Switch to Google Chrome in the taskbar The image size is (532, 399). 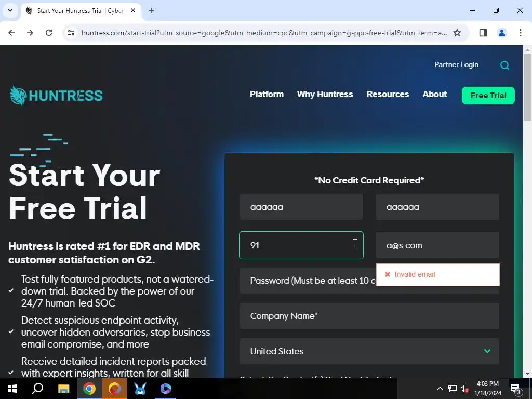coord(89,389)
